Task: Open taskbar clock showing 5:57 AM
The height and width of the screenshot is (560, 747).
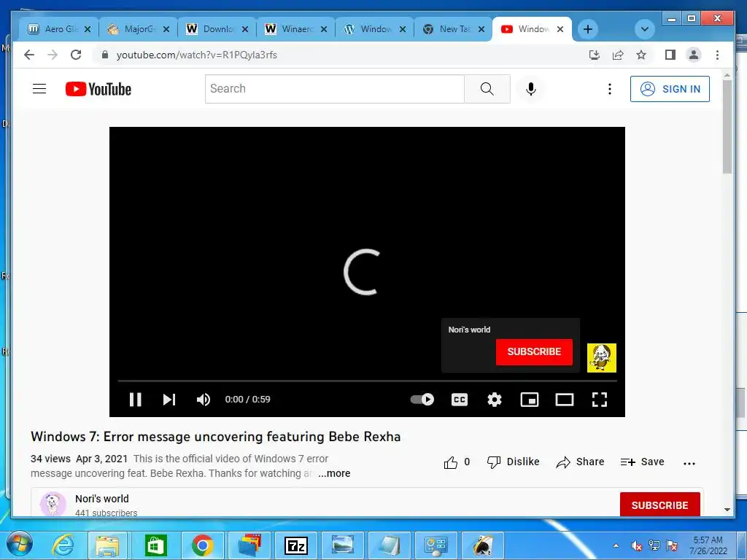Action: (x=708, y=545)
